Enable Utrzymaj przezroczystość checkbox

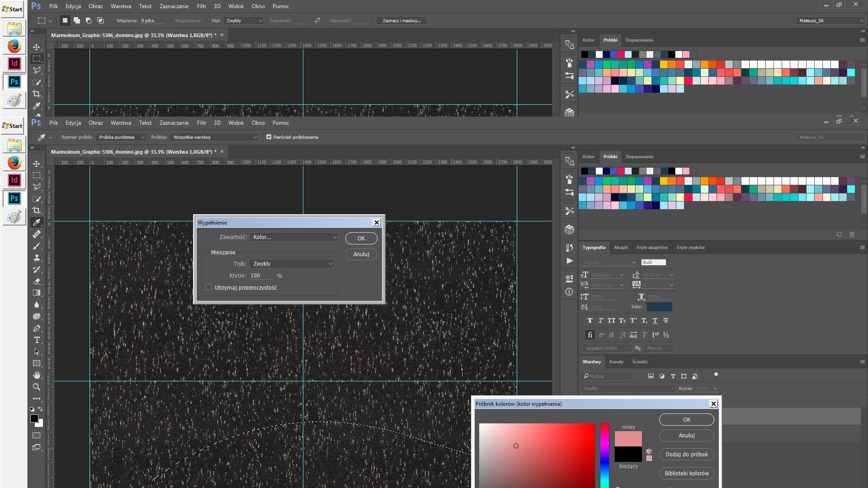click(209, 287)
